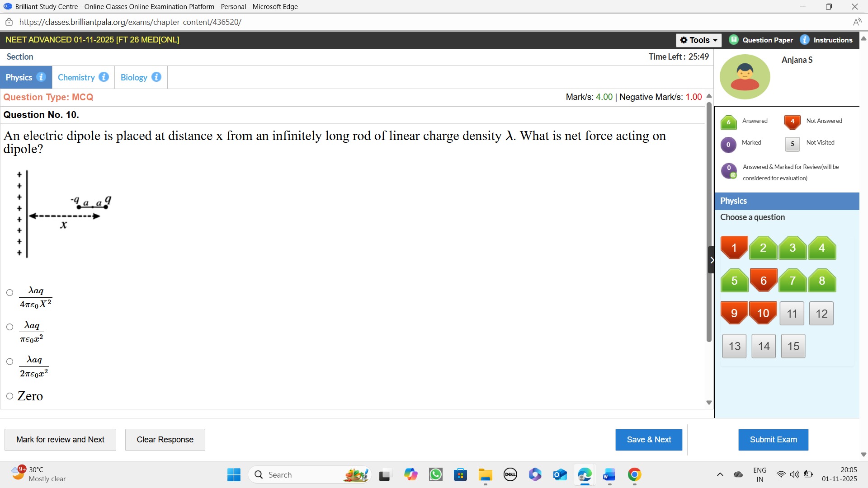Expand system tray hidden icons chevron
The width and height of the screenshot is (868, 488).
pyautogui.click(x=720, y=475)
